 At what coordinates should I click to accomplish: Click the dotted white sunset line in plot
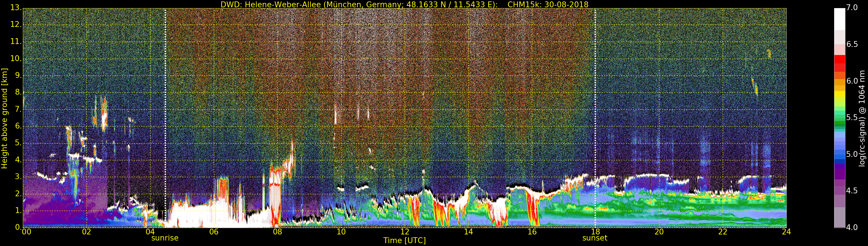point(595,118)
